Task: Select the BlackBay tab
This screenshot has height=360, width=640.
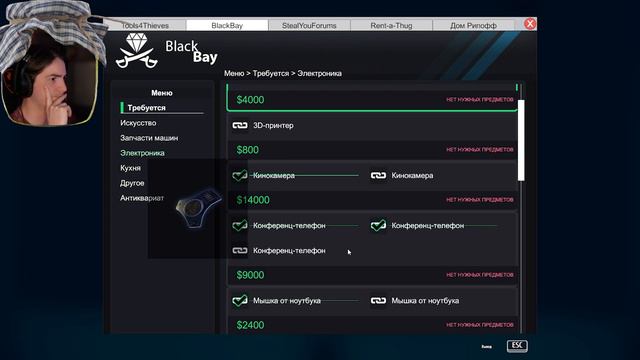Action: 227,25
